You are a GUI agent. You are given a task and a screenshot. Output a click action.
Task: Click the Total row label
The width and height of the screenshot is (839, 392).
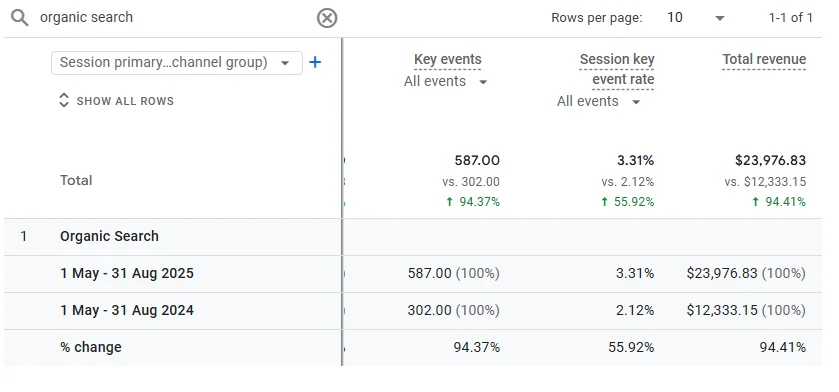click(x=76, y=180)
